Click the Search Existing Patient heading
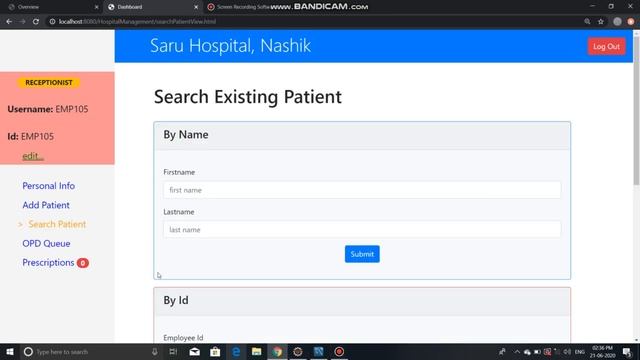 click(248, 97)
